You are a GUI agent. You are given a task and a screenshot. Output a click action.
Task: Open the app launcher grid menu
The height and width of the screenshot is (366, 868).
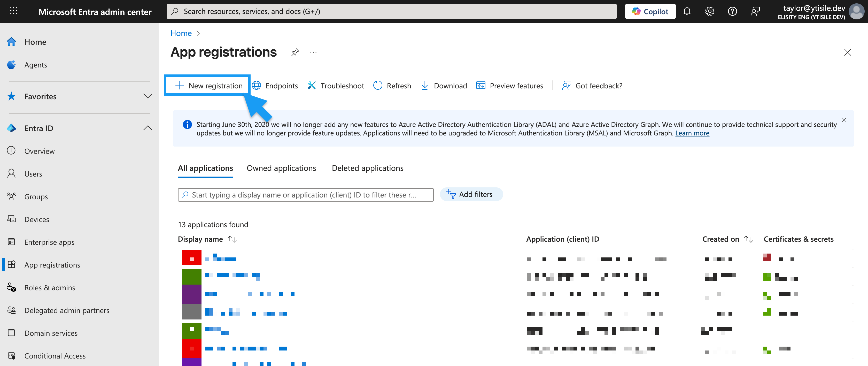click(13, 11)
